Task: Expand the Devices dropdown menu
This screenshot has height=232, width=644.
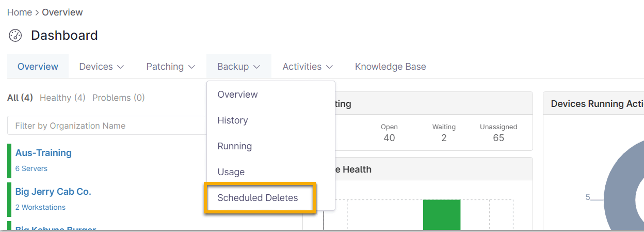Action: coord(101,67)
